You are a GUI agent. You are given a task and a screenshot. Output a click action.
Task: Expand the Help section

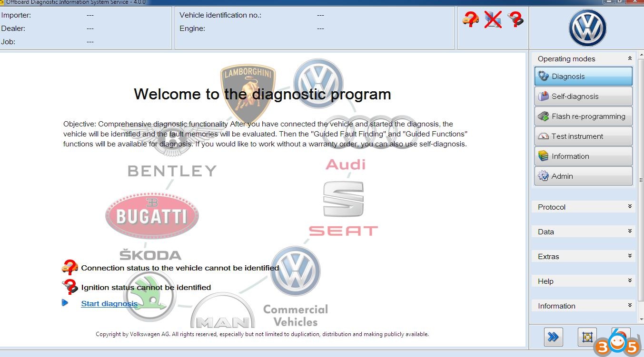pyautogui.click(x=630, y=281)
